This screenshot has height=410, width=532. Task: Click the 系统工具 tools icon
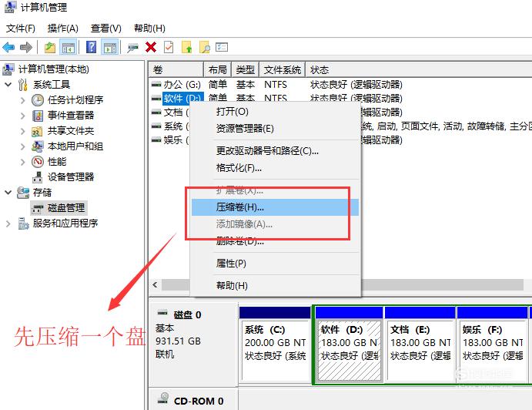click(x=23, y=85)
